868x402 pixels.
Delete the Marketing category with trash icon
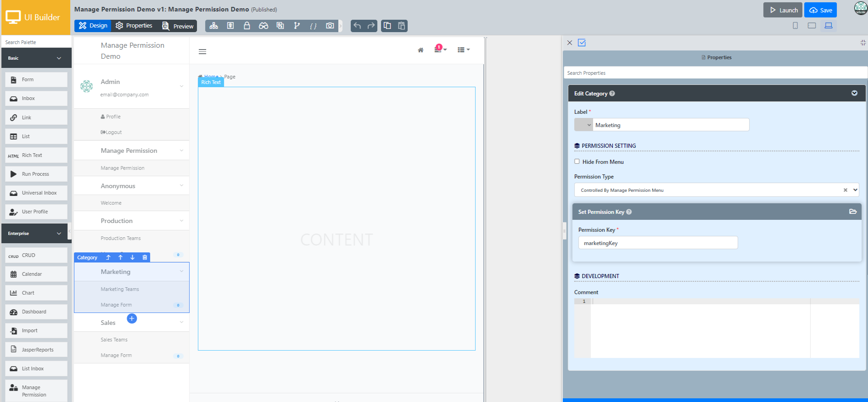(145, 257)
